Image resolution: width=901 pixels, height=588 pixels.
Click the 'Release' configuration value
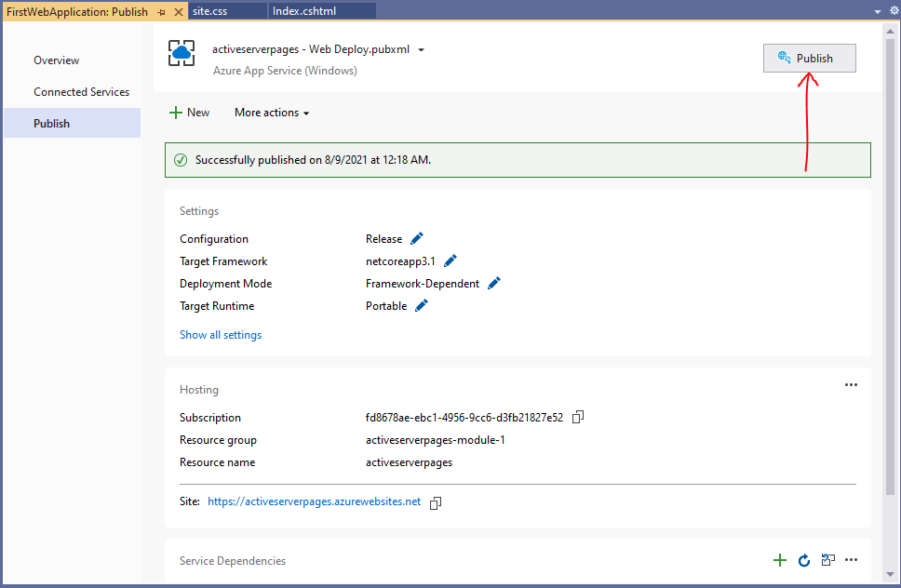(x=383, y=239)
